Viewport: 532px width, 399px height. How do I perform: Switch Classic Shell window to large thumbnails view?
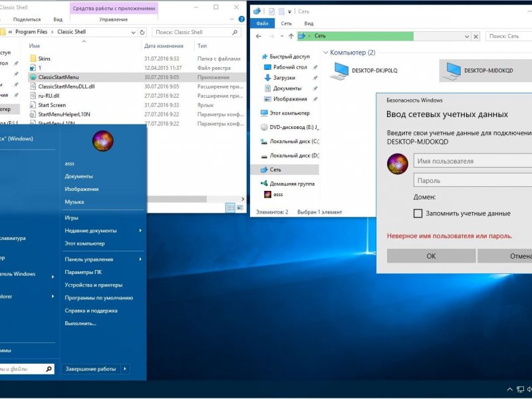click(240, 207)
